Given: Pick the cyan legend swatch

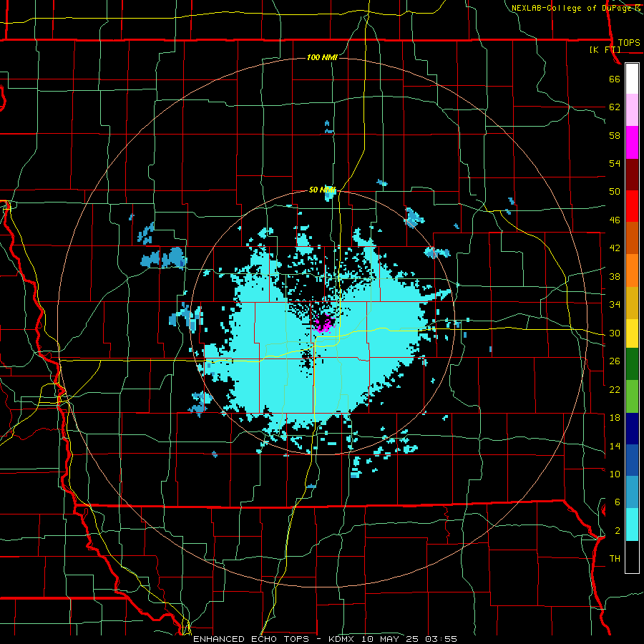Looking at the screenshot, I should [632, 525].
